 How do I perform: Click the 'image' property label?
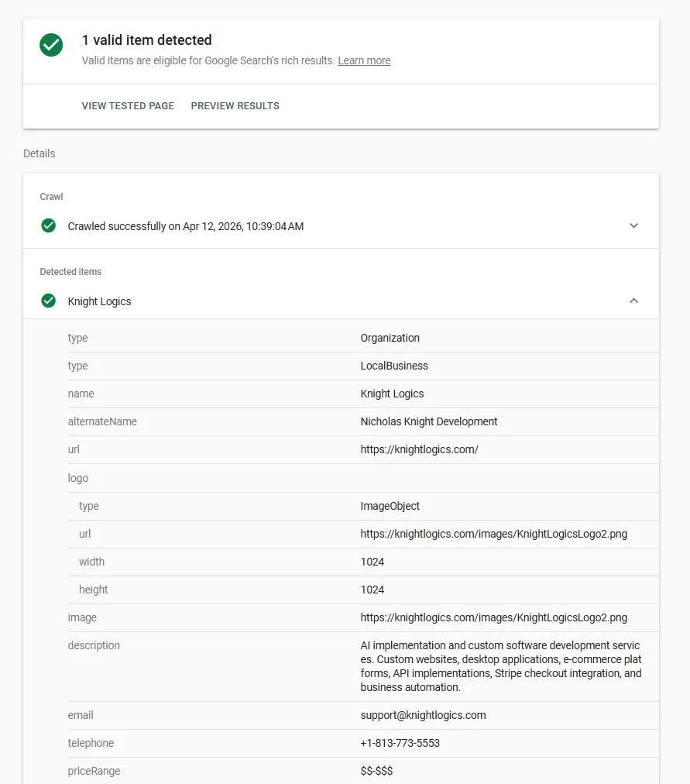(82, 618)
